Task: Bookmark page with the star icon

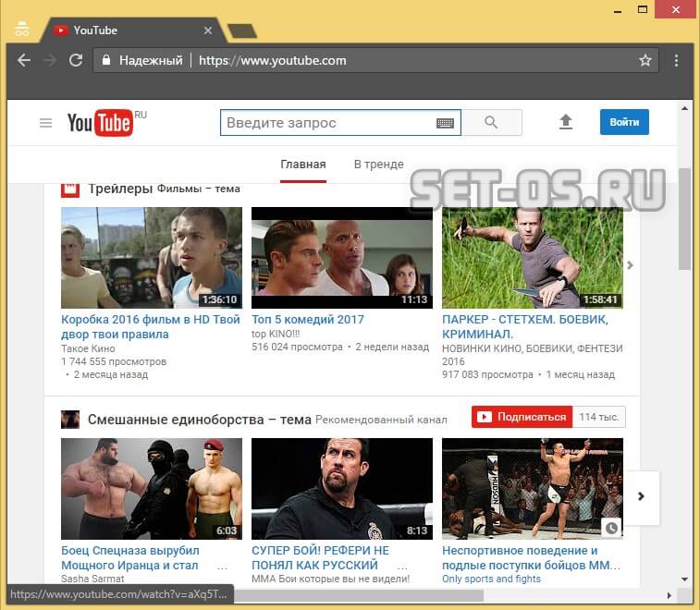Action: point(645,60)
